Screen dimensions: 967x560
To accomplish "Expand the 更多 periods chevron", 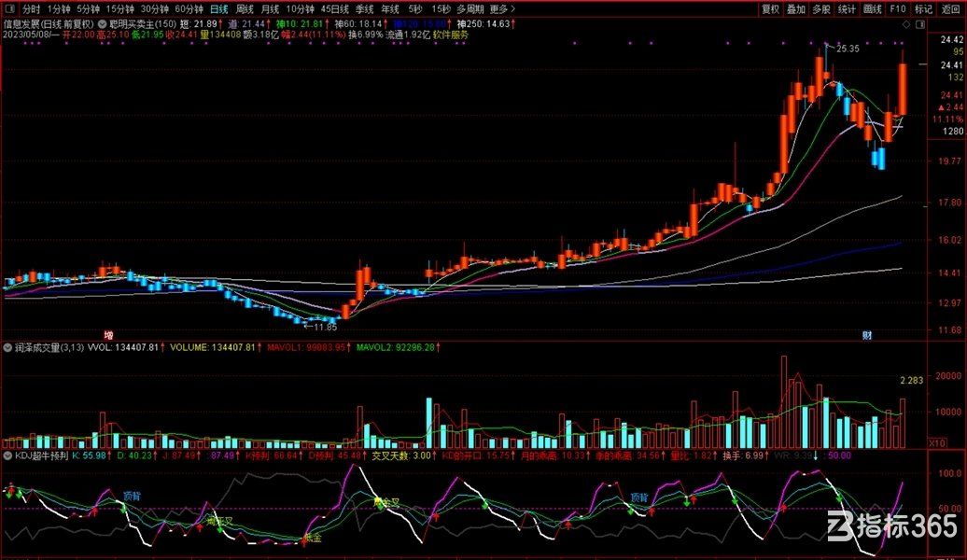I will [512, 9].
